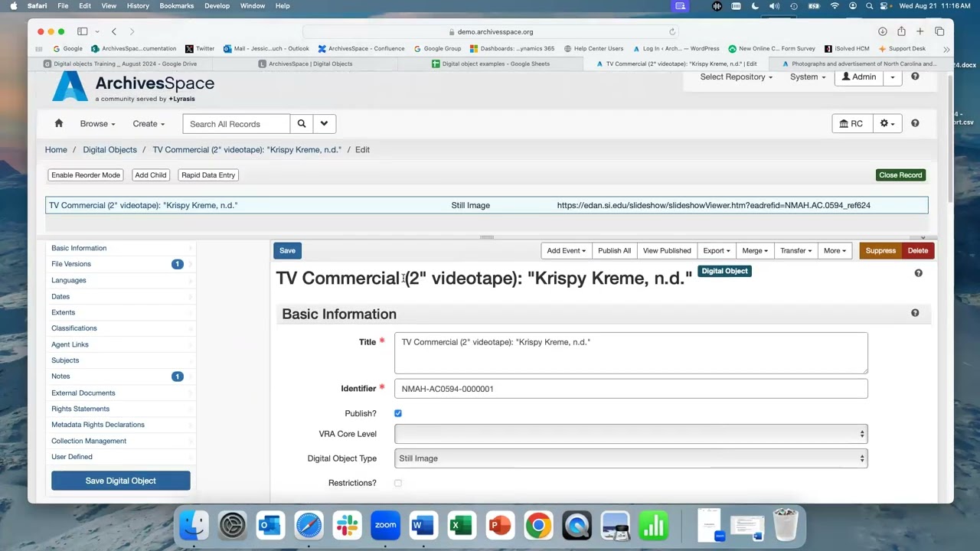
Task: Click the Enable Reorder Mode button
Action: point(86,175)
